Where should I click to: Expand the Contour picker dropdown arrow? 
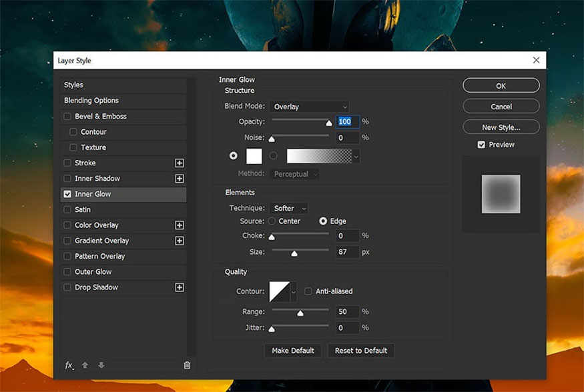point(294,292)
